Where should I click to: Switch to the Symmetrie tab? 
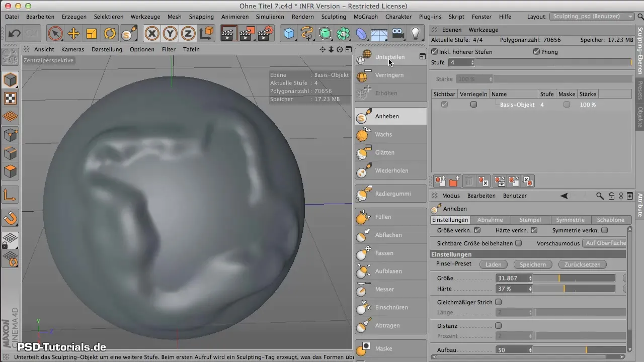coord(571,220)
